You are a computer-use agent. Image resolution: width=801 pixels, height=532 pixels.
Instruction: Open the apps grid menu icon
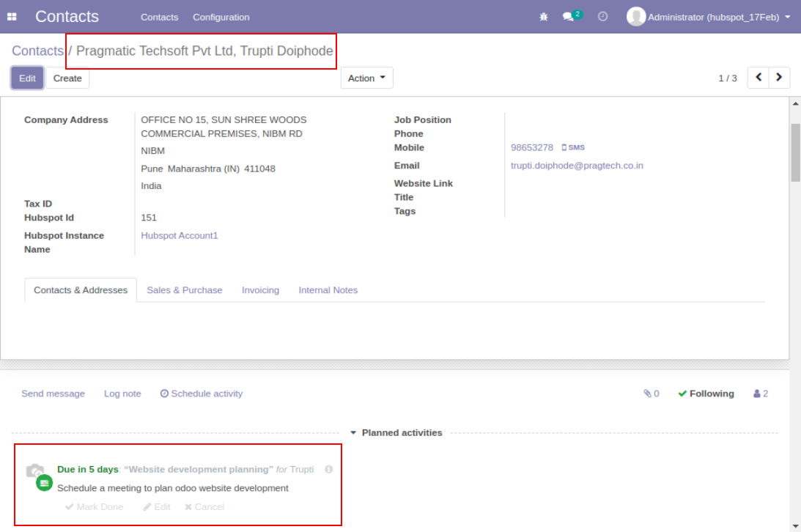[x=12, y=17]
